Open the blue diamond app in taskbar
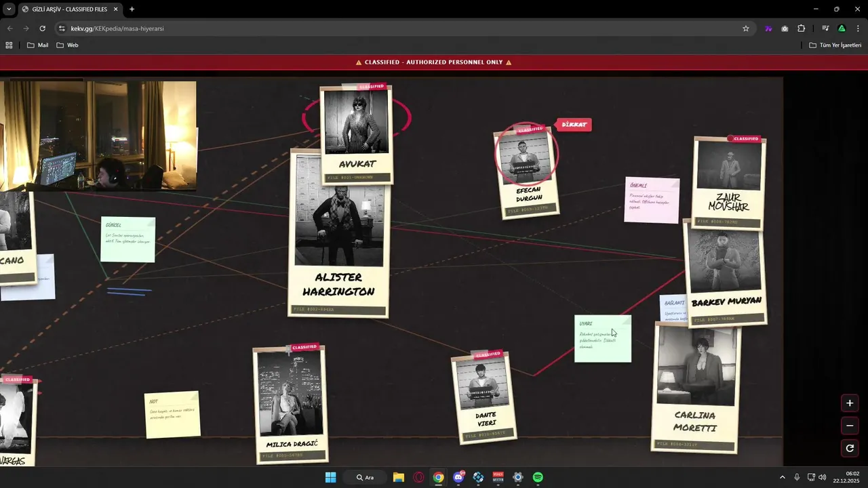The height and width of the screenshot is (488, 868). (x=478, y=477)
